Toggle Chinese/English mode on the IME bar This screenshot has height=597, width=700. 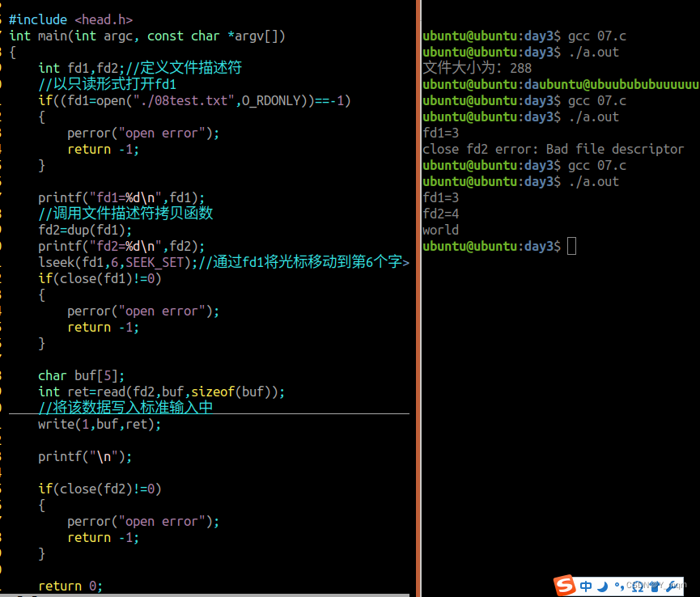point(586,586)
